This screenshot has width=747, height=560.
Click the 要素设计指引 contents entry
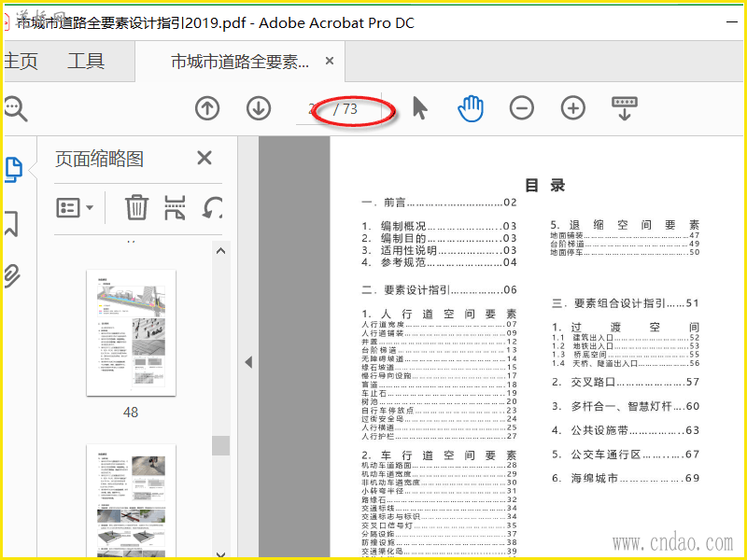click(x=439, y=289)
